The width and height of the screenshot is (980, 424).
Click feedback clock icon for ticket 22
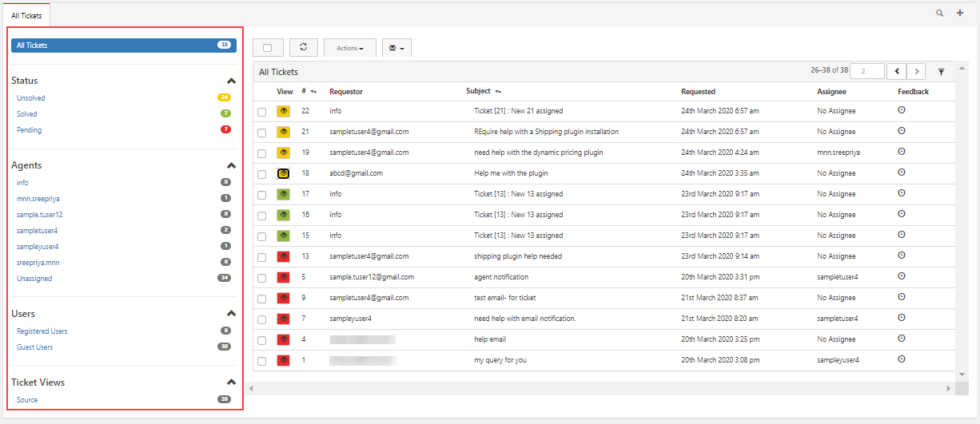902,109
